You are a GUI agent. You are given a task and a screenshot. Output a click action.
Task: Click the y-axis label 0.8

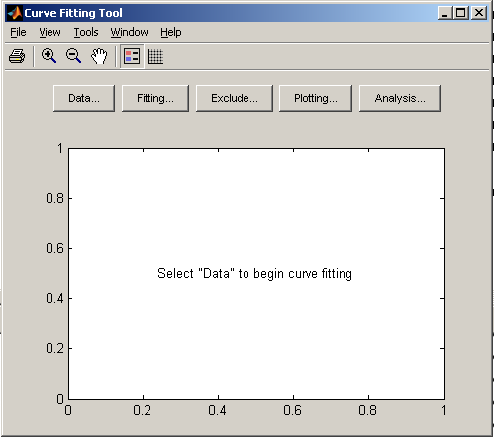[55, 198]
